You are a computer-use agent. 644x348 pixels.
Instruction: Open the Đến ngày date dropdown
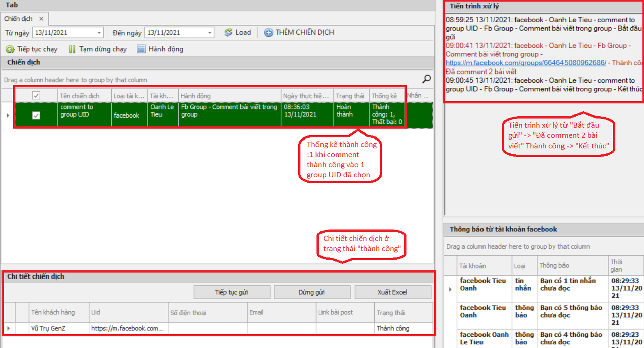click(x=210, y=33)
